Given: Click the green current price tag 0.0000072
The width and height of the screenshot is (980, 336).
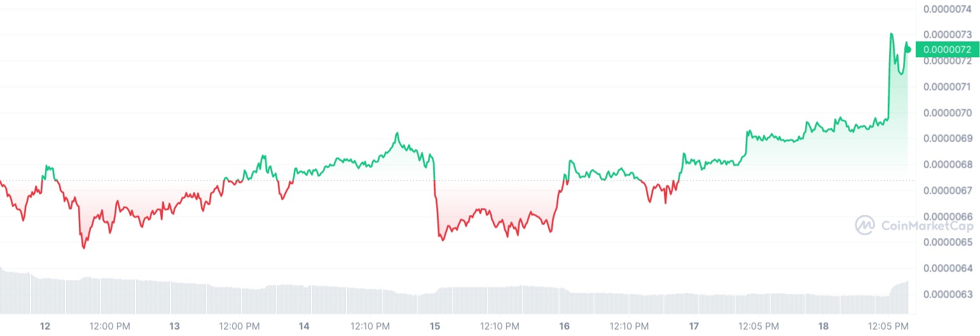Looking at the screenshot, I should 948,49.
